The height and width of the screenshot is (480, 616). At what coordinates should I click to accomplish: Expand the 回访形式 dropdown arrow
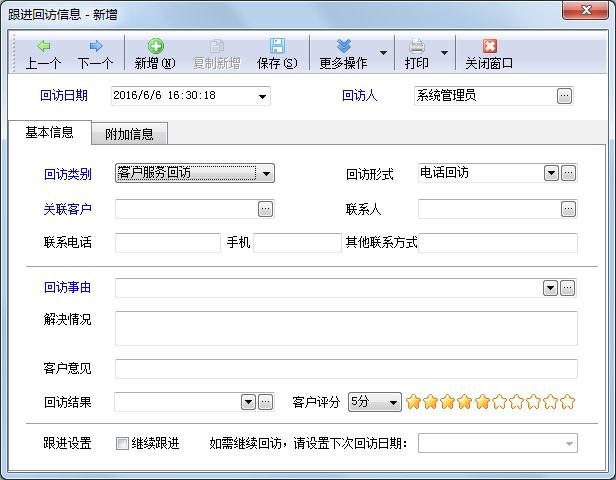point(550,173)
